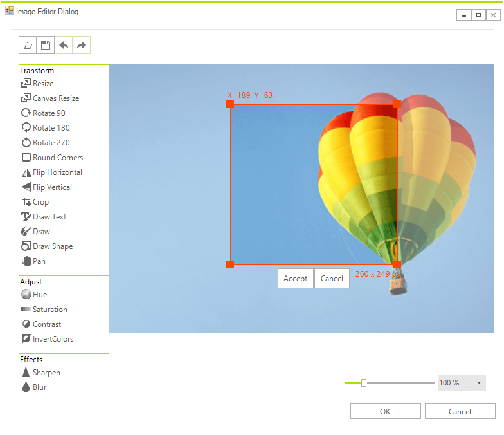The image size is (504, 435).
Task: Click the undo arrow icon
Action: point(64,45)
